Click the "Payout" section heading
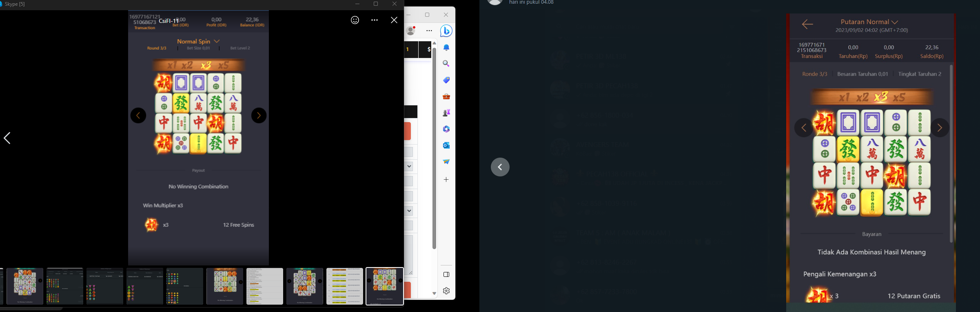This screenshot has width=980, height=312. click(x=198, y=170)
